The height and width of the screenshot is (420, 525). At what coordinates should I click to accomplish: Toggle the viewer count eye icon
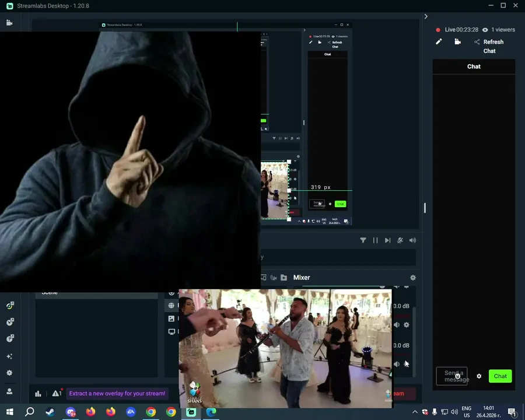click(x=485, y=30)
